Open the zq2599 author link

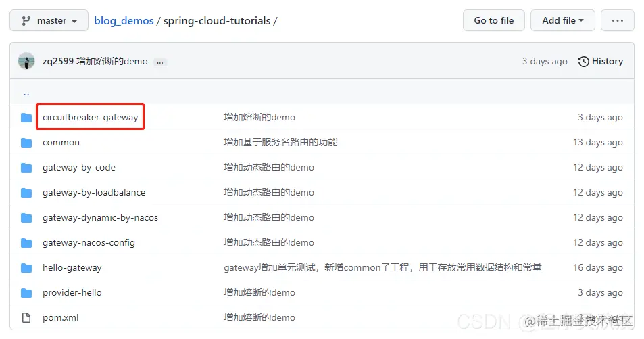click(58, 62)
